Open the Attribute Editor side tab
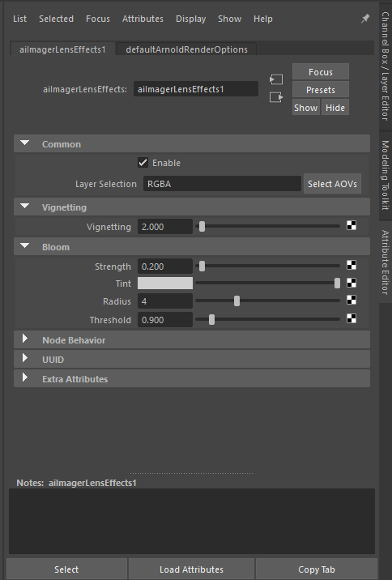Screen dimensions: 392x580 click(386, 262)
